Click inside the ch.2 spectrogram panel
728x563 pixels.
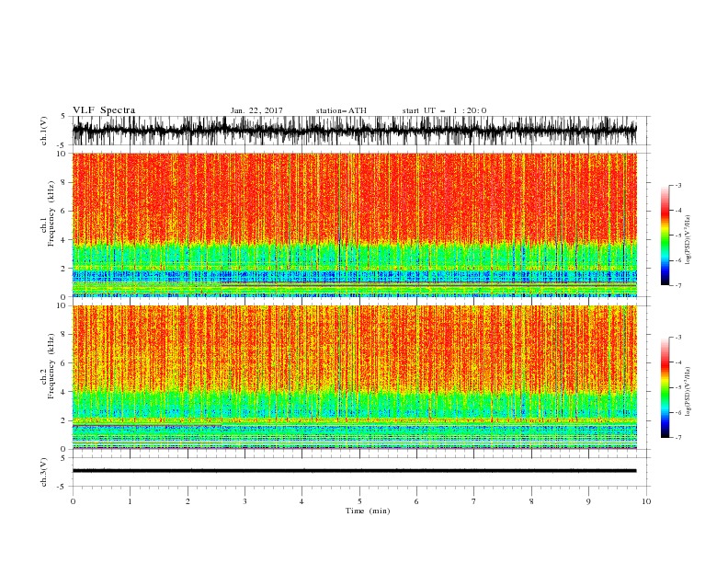coord(354,377)
